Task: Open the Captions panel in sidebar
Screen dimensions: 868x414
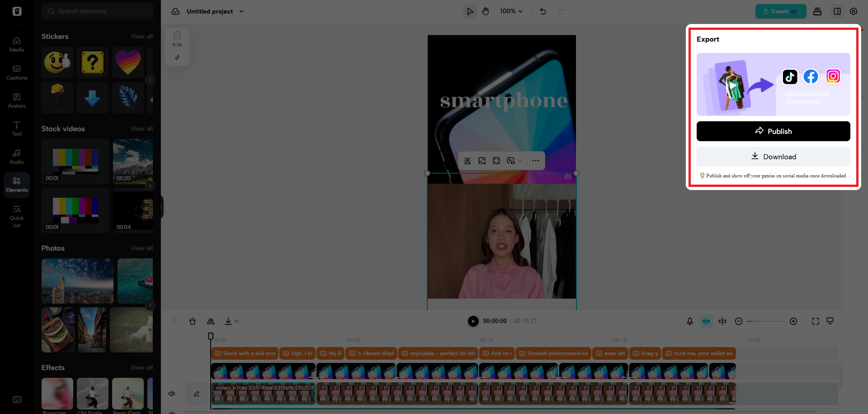Action: 17,73
